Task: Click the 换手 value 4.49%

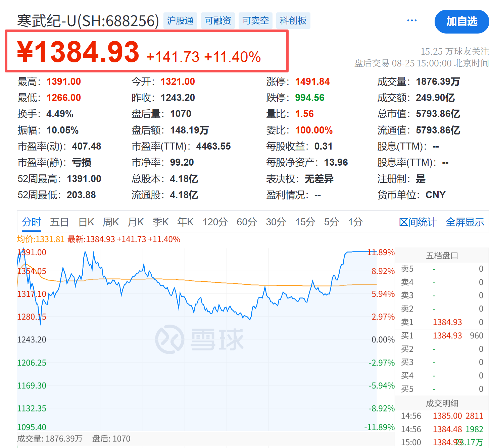Action: click(x=60, y=114)
